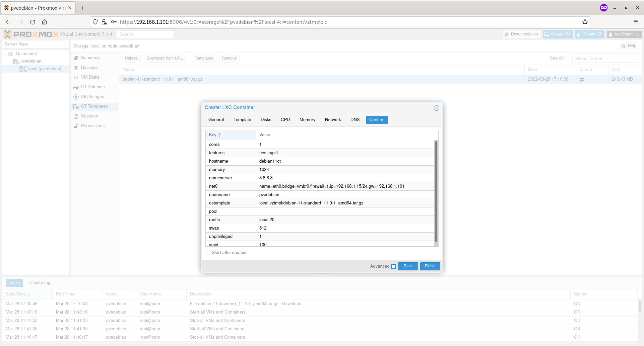Click the Datacenter server icon in the tree

(x=10, y=54)
